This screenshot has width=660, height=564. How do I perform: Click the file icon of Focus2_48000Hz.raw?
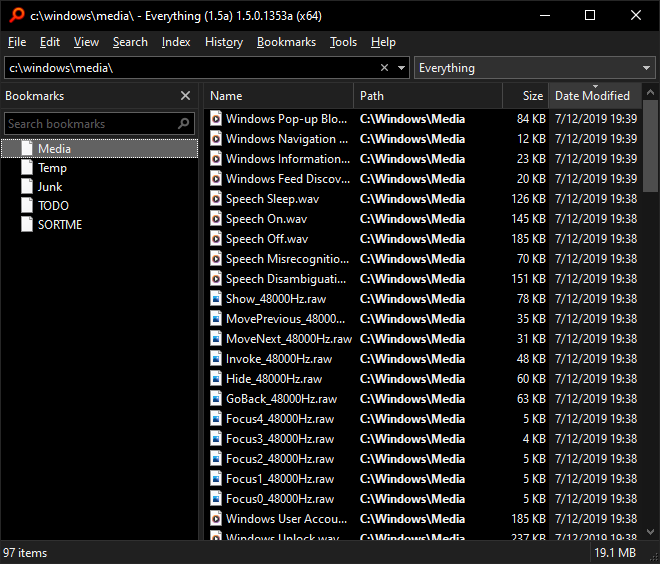point(216,459)
